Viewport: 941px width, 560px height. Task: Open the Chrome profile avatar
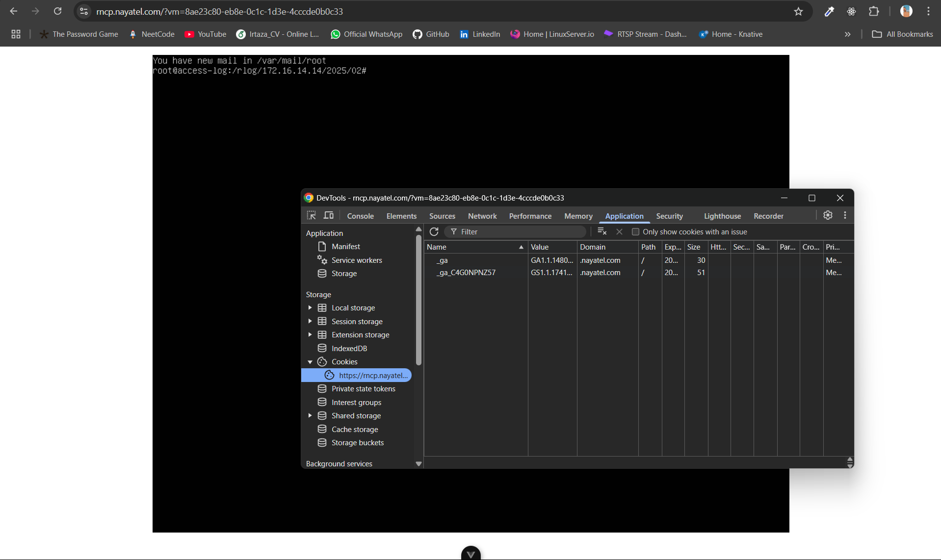click(906, 11)
